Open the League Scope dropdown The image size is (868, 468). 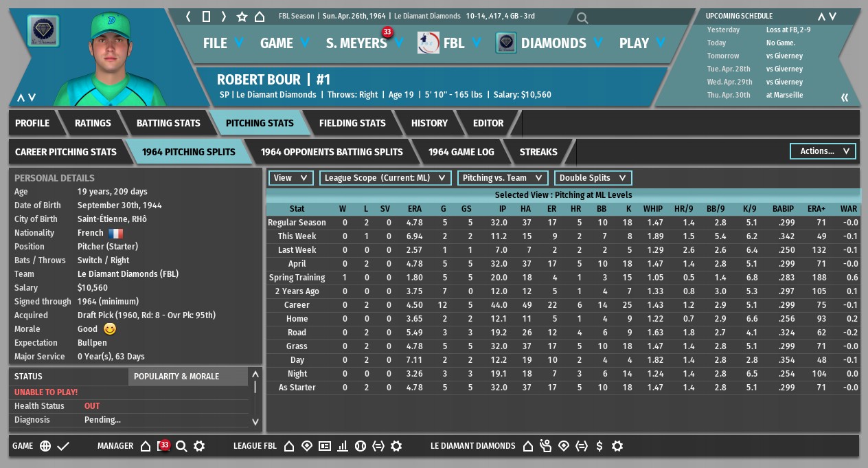click(x=385, y=178)
